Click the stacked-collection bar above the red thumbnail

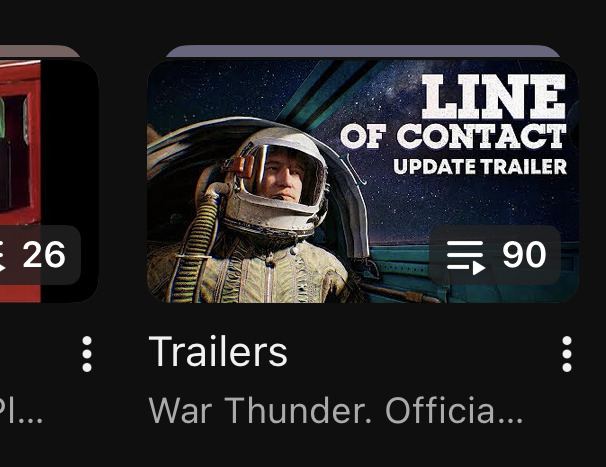point(39,51)
